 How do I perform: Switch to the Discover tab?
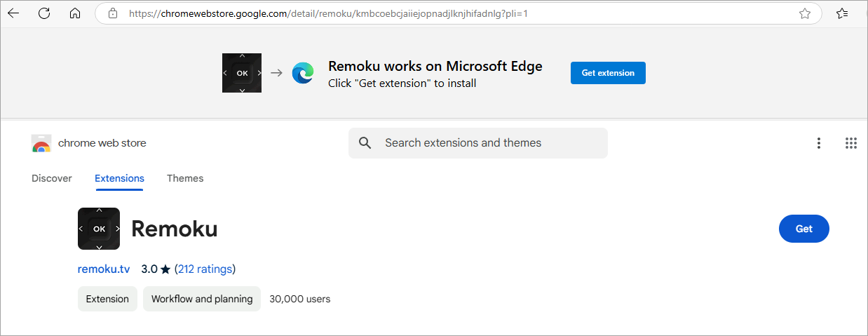(x=52, y=178)
